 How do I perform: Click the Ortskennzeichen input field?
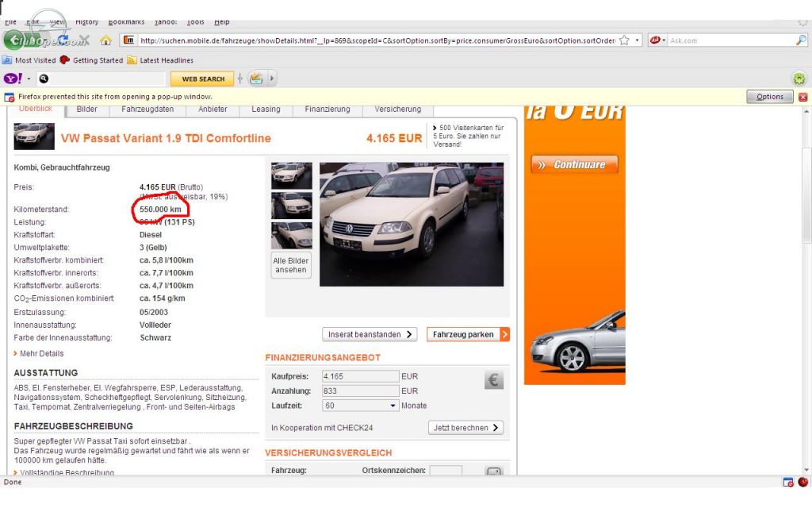(446, 470)
